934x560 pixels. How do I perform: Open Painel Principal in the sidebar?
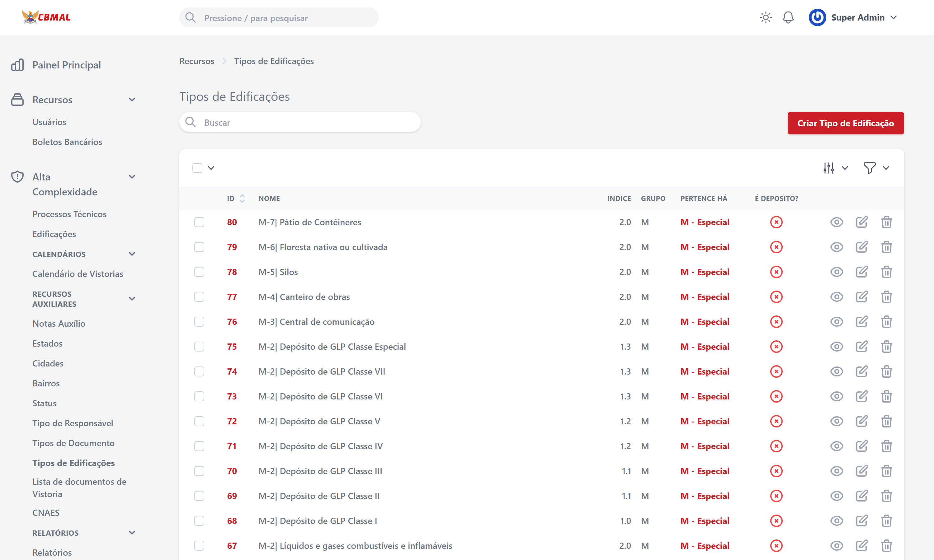66,65
